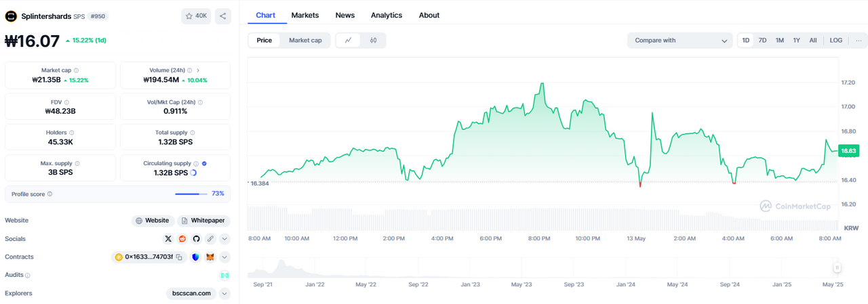Open the Website link
The width and height of the screenshot is (868, 304).
pyautogui.click(x=152, y=221)
